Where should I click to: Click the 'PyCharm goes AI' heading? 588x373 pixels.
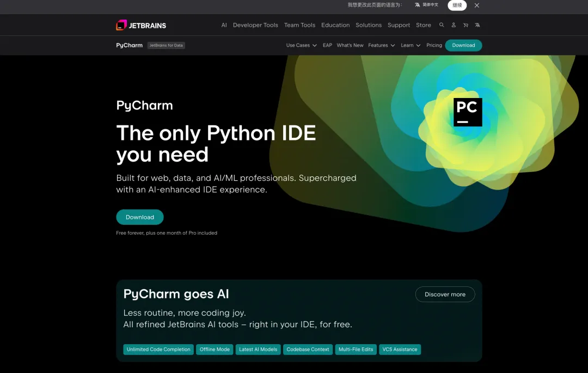[x=176, y=294]
